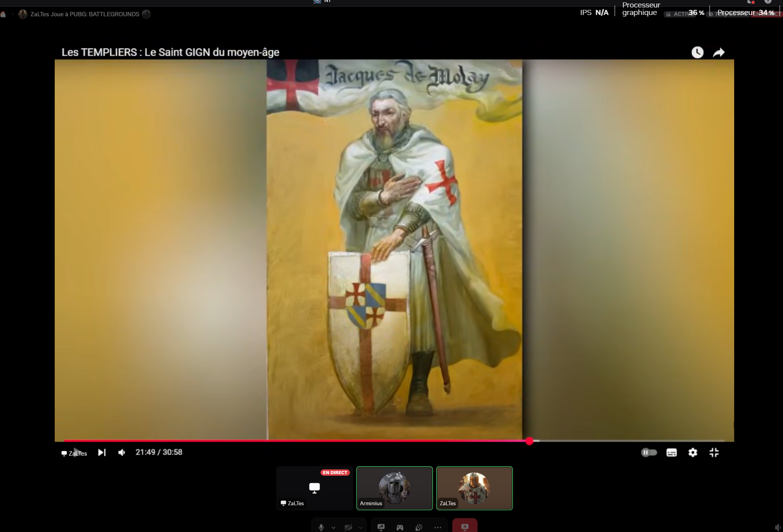Click the stream volume speaker bottom corner

778,527
